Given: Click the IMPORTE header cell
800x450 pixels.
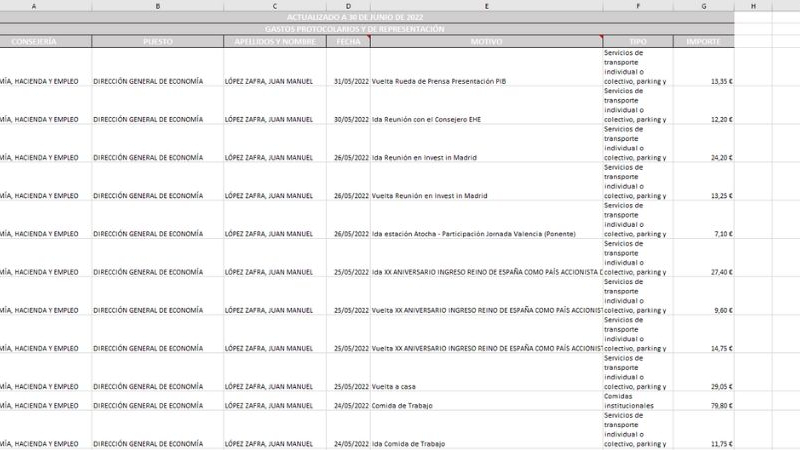Looking at the screenshot, I should tap(704, 41).
